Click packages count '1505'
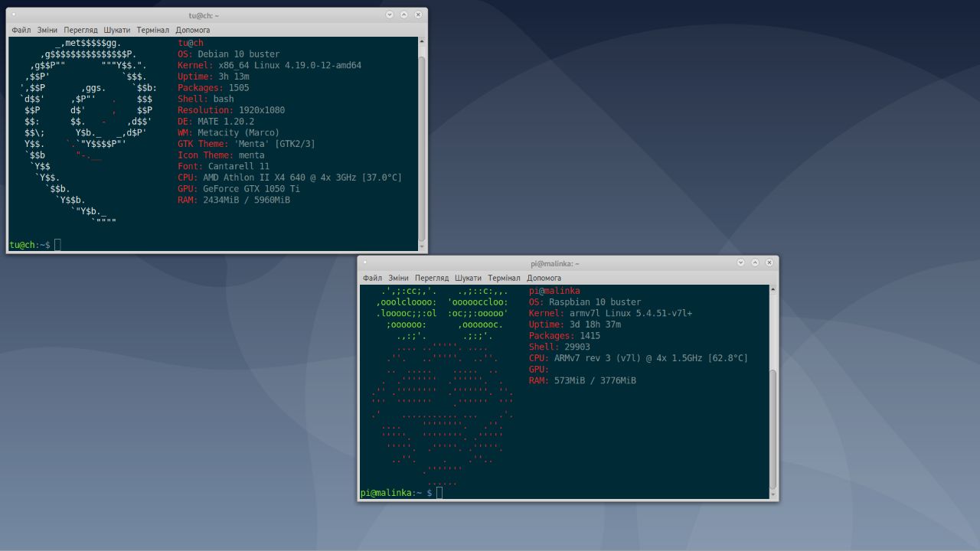 click(239, 88)
